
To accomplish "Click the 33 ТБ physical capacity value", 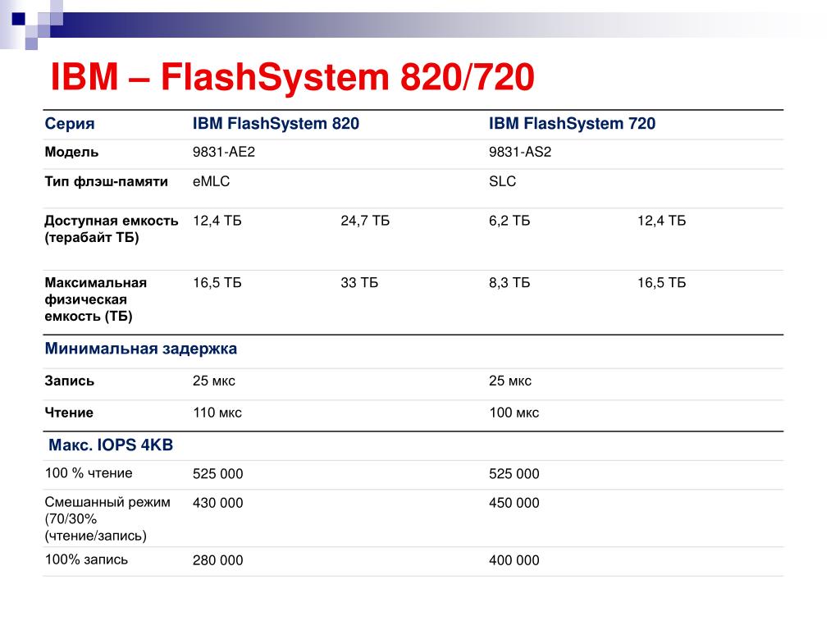I will [359, 283].
